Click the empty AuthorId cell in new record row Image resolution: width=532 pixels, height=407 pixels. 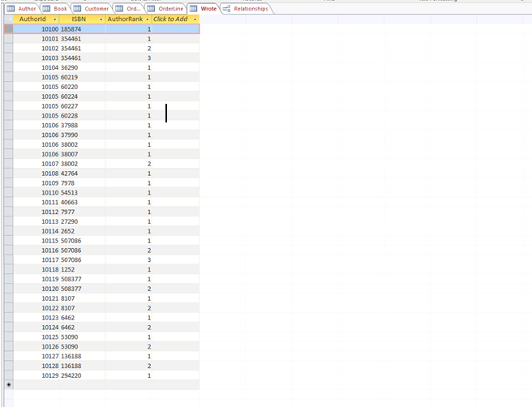[36, 385]
